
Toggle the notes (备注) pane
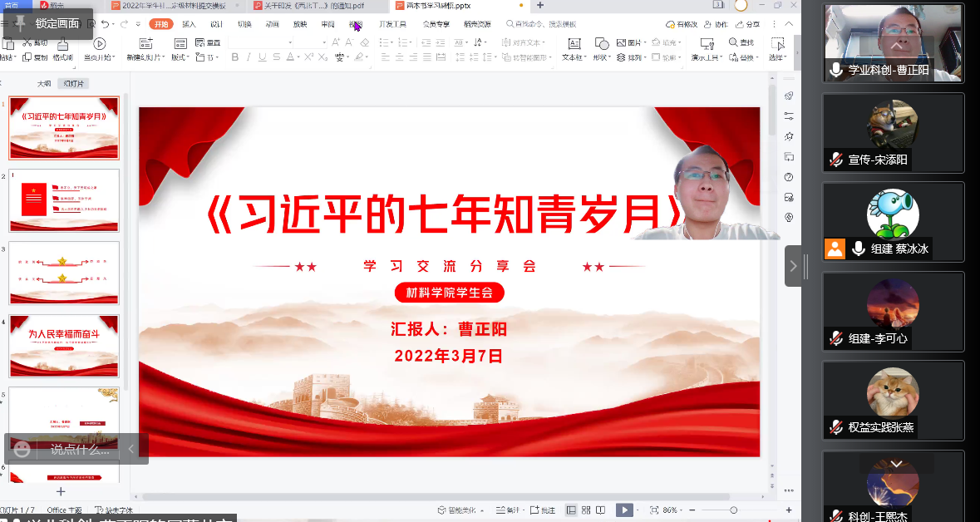[x=508, y=510]
